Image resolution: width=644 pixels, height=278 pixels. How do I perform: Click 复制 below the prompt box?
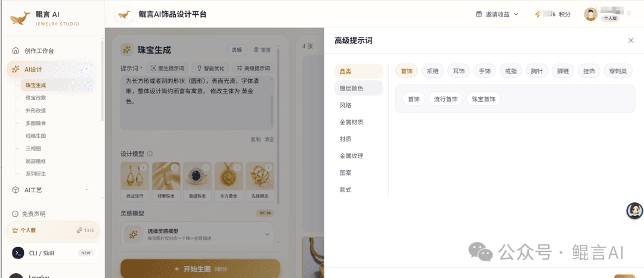pyautogui.click(x=255, y=139)
